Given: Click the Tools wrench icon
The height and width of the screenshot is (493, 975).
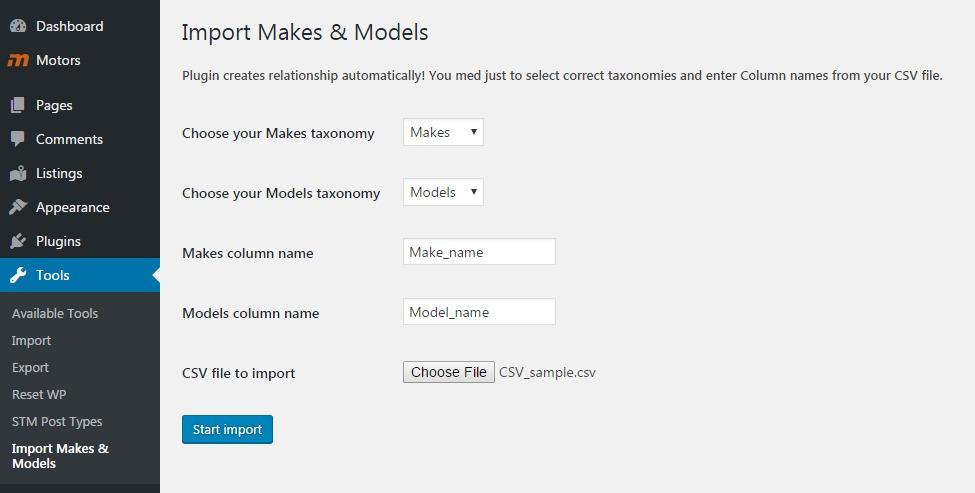Looking at the screenshot, I should (18, 275).
